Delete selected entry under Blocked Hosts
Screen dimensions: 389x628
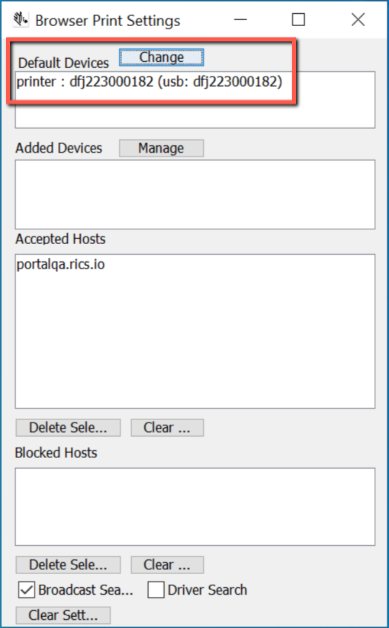tap(68, 565)
